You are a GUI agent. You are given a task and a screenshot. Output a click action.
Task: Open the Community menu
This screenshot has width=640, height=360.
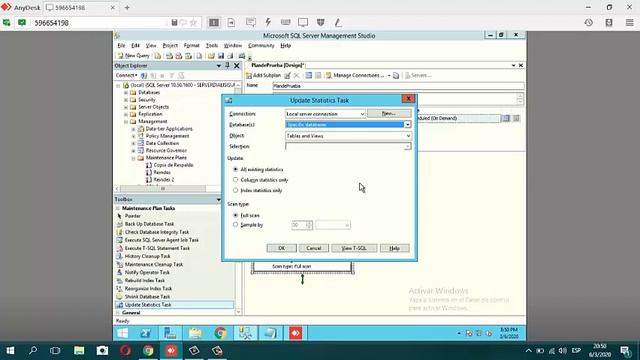(261, 46)
